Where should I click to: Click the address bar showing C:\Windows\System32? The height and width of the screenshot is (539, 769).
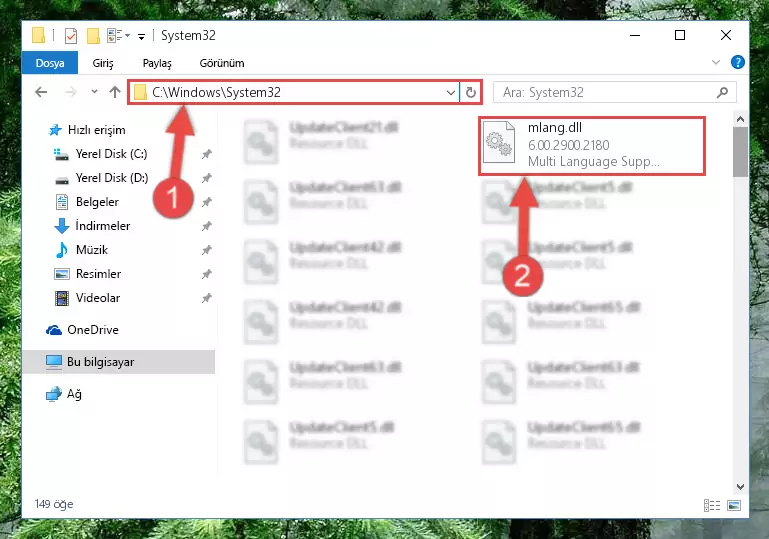point(294,92)
